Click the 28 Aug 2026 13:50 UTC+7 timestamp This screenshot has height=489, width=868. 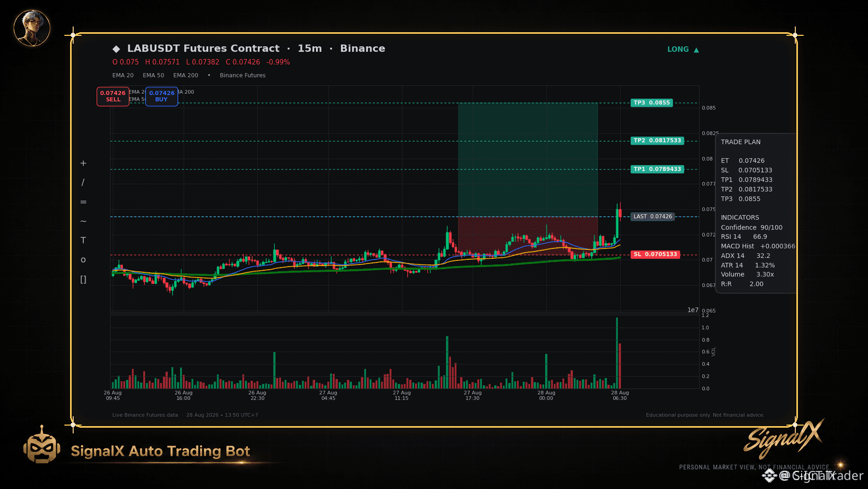click(x=222, y=415)
